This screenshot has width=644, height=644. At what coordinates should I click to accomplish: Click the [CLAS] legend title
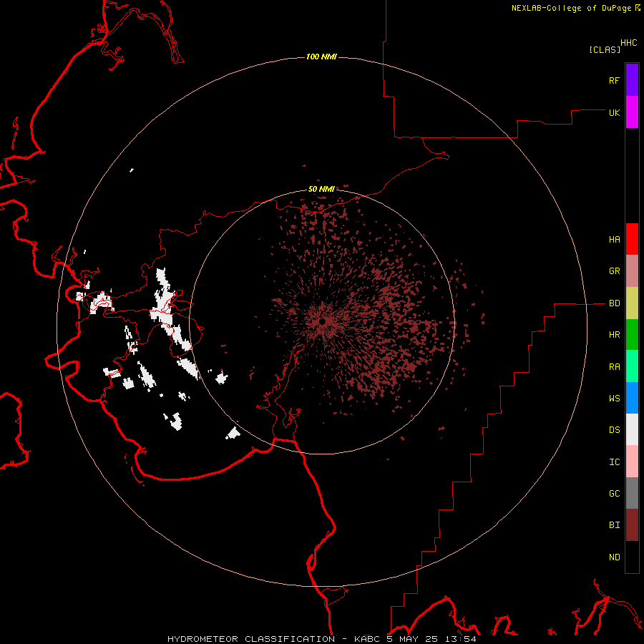click(605, 49)
